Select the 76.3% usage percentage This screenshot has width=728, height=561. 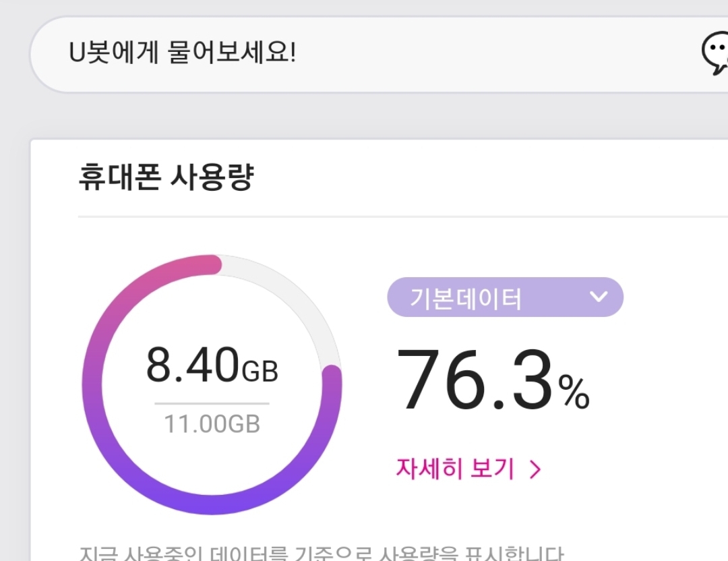[x=495, y=380]
